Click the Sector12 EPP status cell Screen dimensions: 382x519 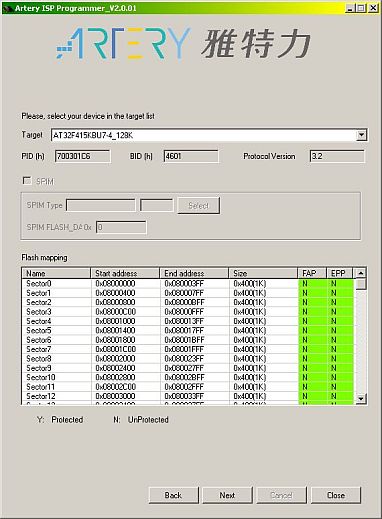pyautogui.click(x=340, y=396)
